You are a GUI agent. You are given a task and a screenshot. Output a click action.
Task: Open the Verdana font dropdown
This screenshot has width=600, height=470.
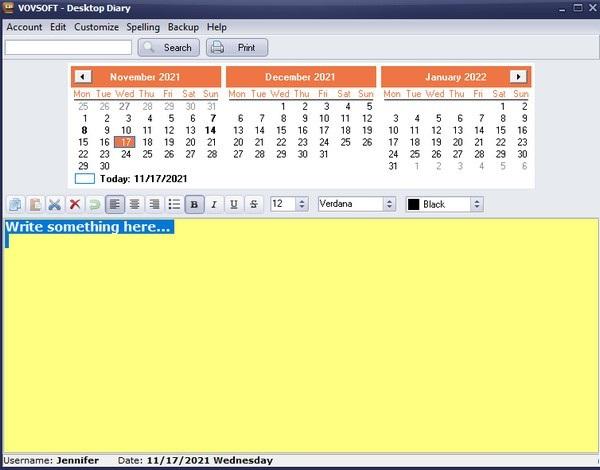[x=389, y=204]
